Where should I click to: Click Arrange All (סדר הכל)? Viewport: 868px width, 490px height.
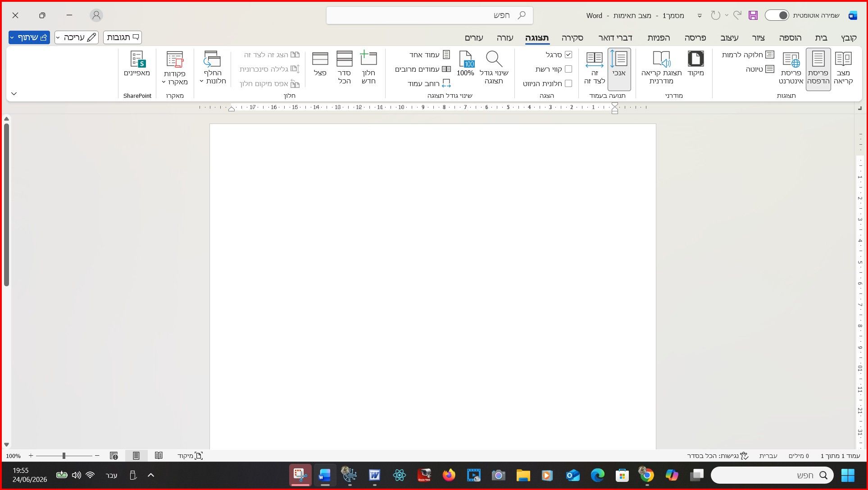(344, 68)
